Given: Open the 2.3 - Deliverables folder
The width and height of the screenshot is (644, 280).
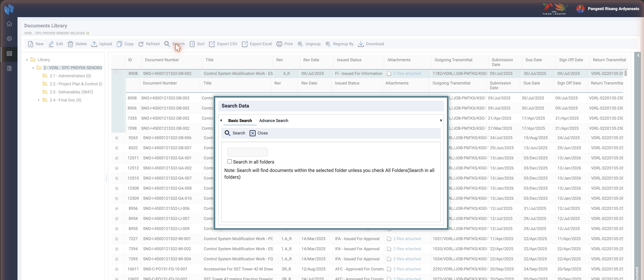Looking at the screenshot, I should pyautogui.click(x=71, y=92).
